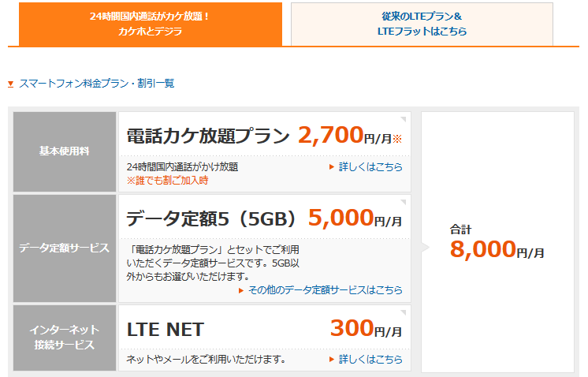
Task: Click arrow icon before その他のデータ定額サービス
Action: (241, 290)
